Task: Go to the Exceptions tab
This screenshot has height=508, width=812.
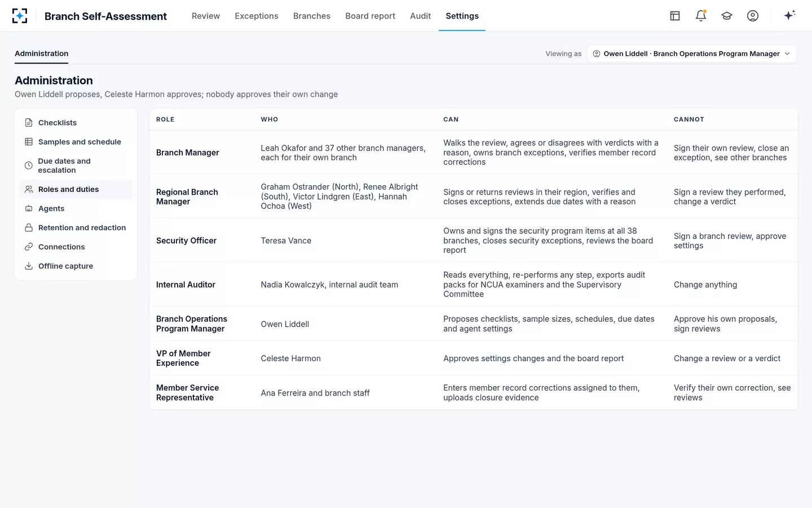Action: (257, 16)
